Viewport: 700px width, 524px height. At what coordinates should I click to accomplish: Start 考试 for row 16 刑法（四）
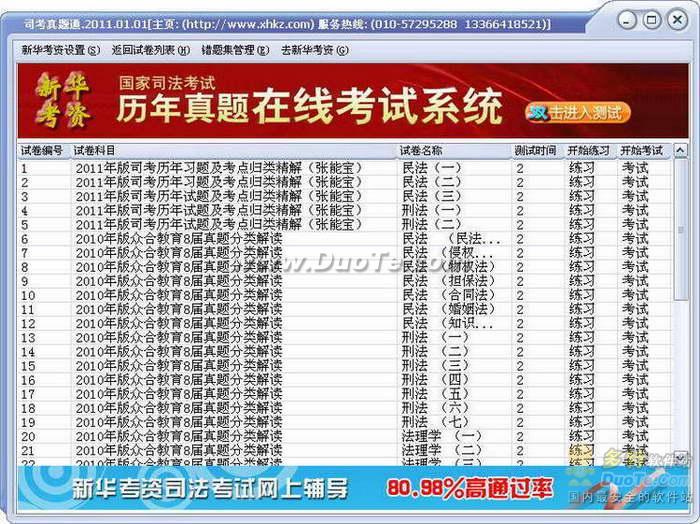click(634, 380)
